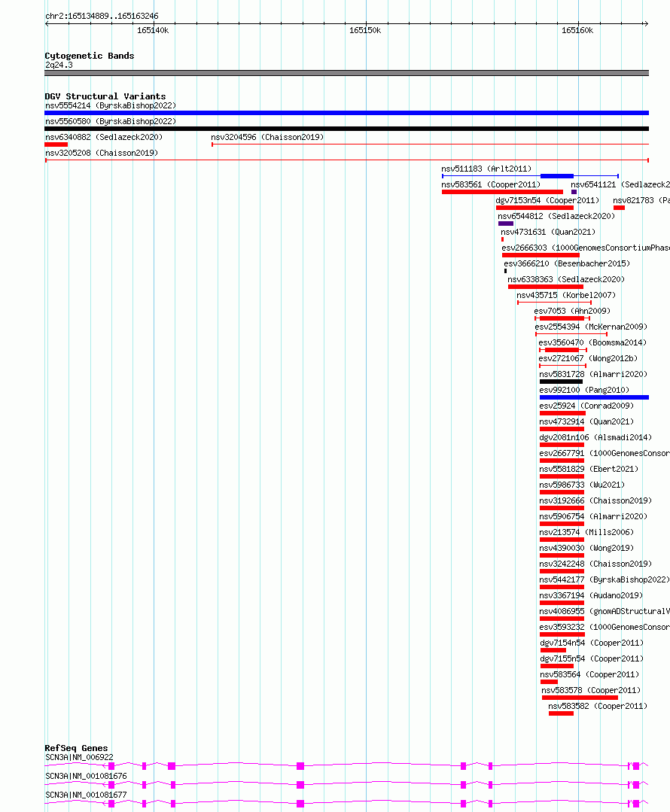Select the nsv3204596 (Chaisson2019) label

click(x=266, y=137)
